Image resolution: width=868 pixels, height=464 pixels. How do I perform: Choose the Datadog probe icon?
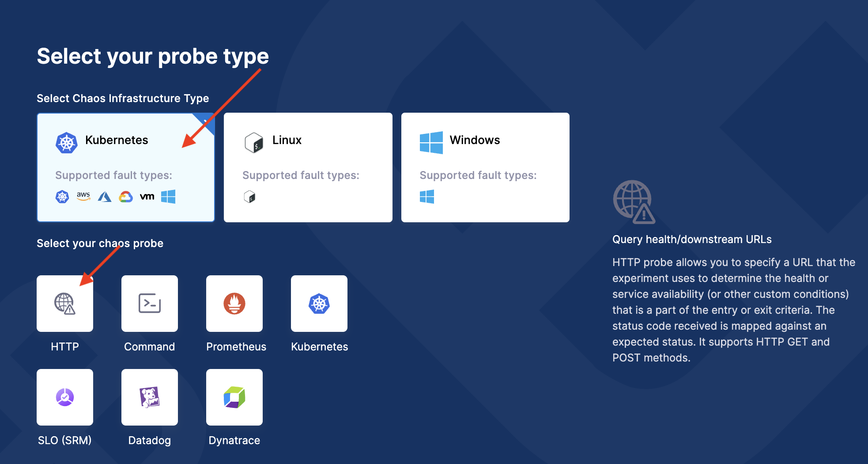point(150,397)
